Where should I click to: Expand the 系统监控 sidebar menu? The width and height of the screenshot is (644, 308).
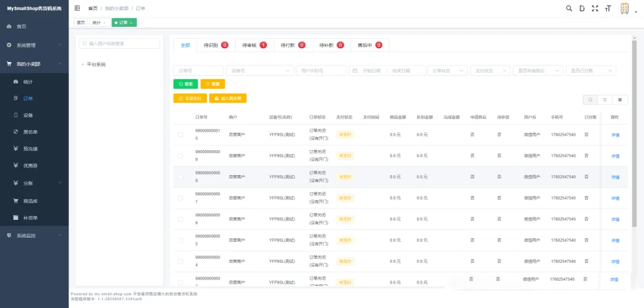pos(60,235)
